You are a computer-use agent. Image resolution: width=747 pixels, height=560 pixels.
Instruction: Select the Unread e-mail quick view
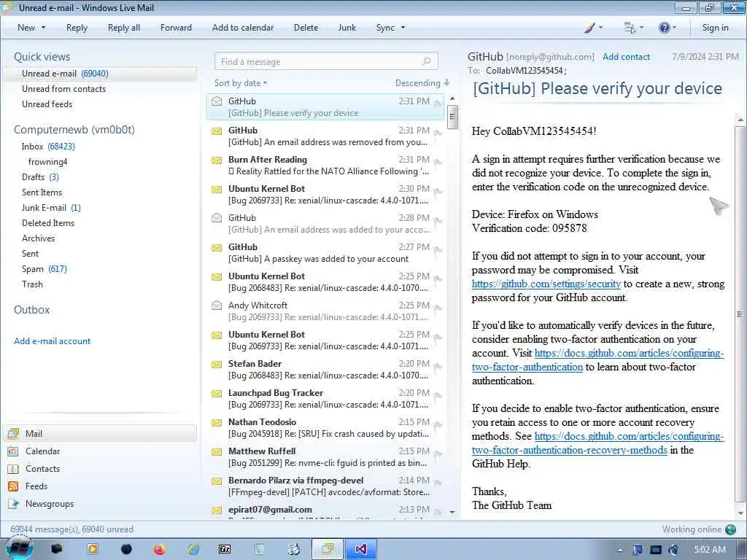100,74
